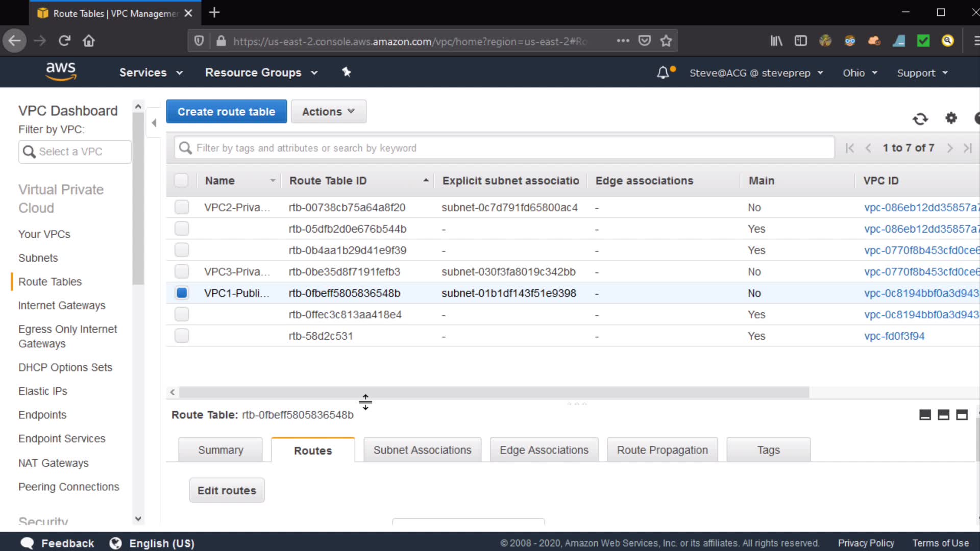
Task: Click the horizontal table scrollbar
Action: point(493,392)
